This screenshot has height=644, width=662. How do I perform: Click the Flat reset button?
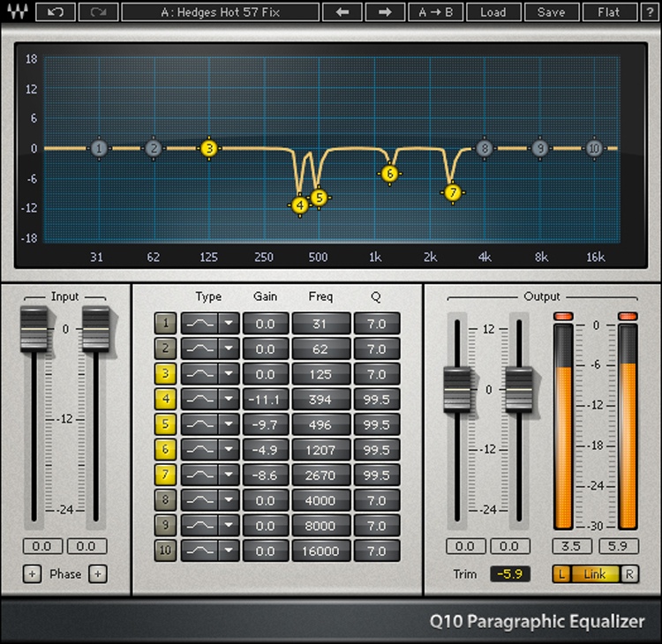[608, 12]
